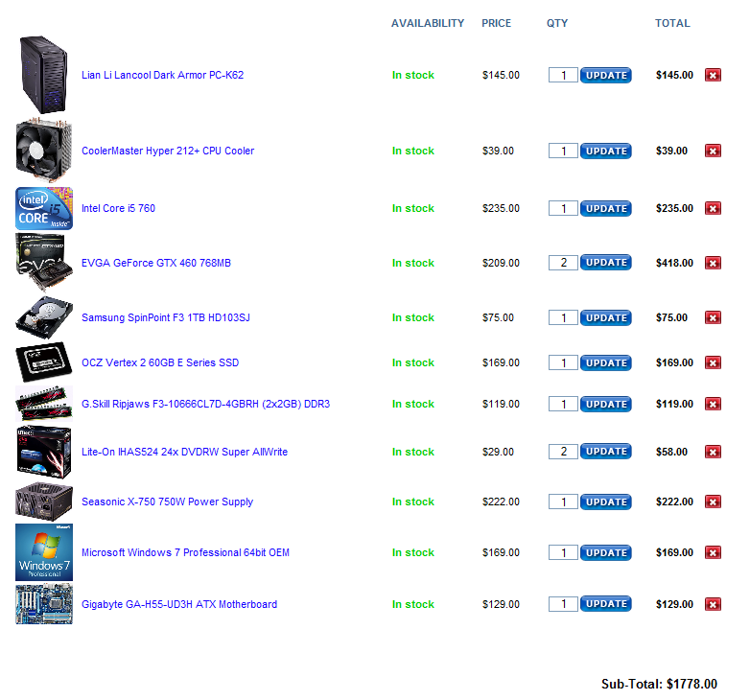Update quantity for CoolerMaster Hyper 212+

tap(606, 151)
